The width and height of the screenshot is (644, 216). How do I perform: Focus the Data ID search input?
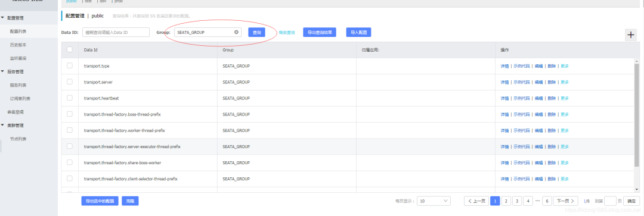click(116, 32)
